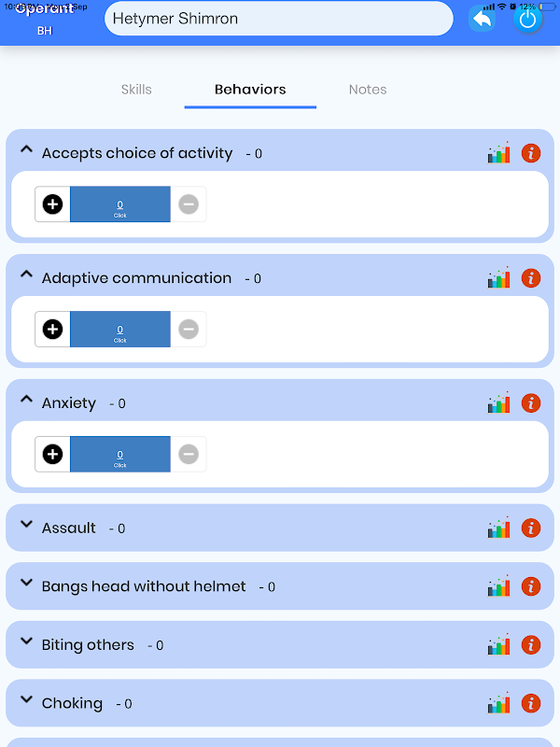
Task: Switch to the Skills tab
Action: 136,90
